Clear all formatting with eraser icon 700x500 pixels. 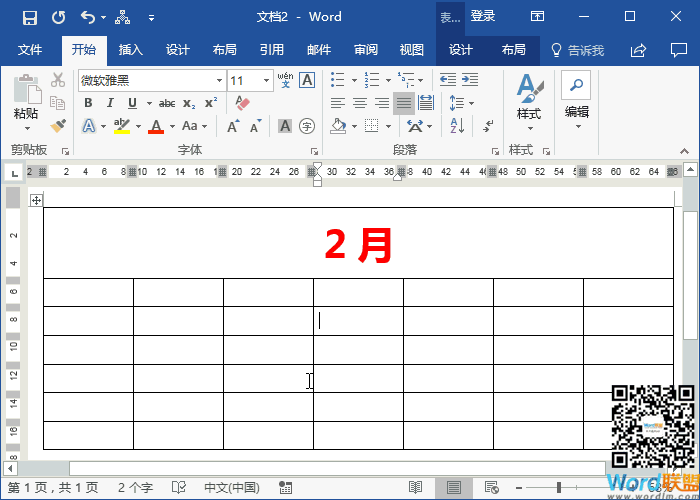click(242, 103)
